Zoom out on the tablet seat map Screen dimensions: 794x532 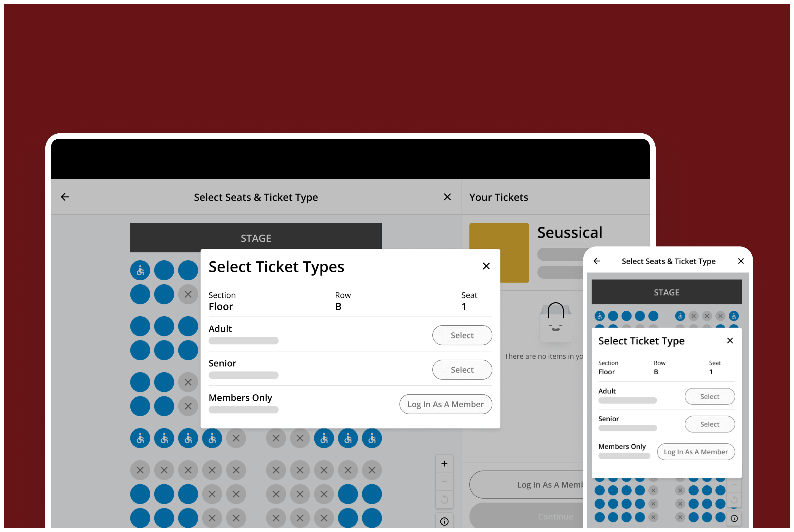444,481
